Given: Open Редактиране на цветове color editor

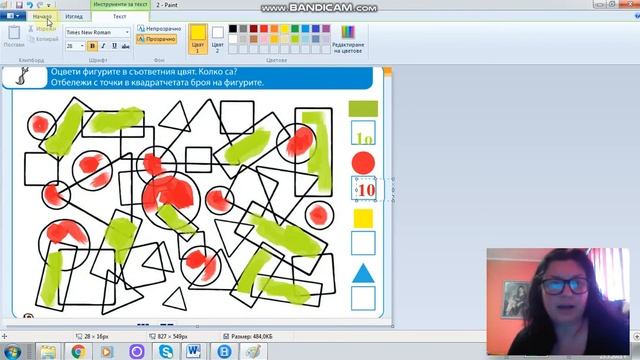Looking at the screenshot, I should pyautogui.click(x=348, y=39).
